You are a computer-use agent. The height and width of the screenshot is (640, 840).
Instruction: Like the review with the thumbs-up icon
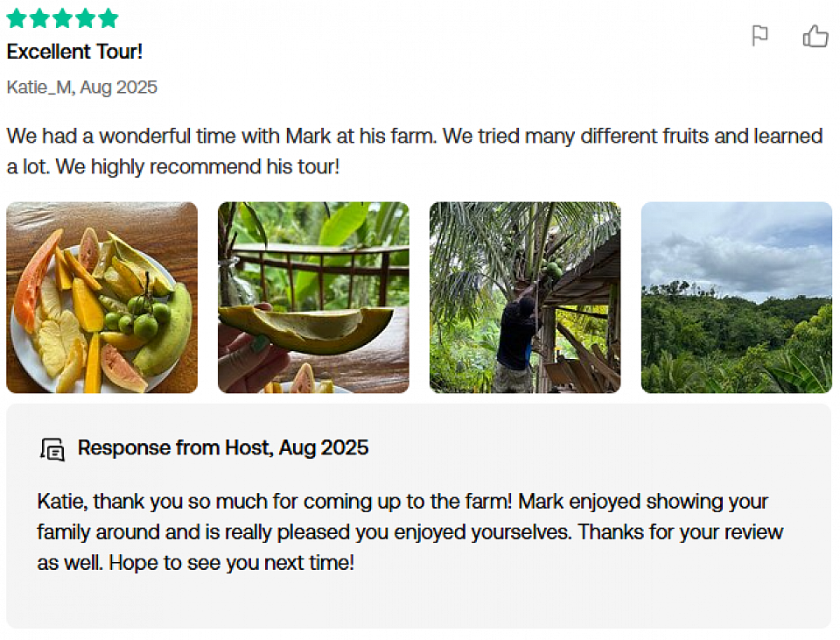pyautogui.click(x=815, y=36)
